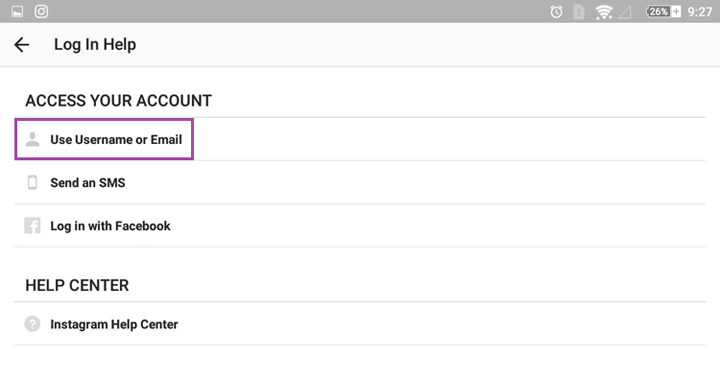This screenshot has width=720, height=379.
Task: Tap the HELP CENTER section heading
Action: click(77, 285)
